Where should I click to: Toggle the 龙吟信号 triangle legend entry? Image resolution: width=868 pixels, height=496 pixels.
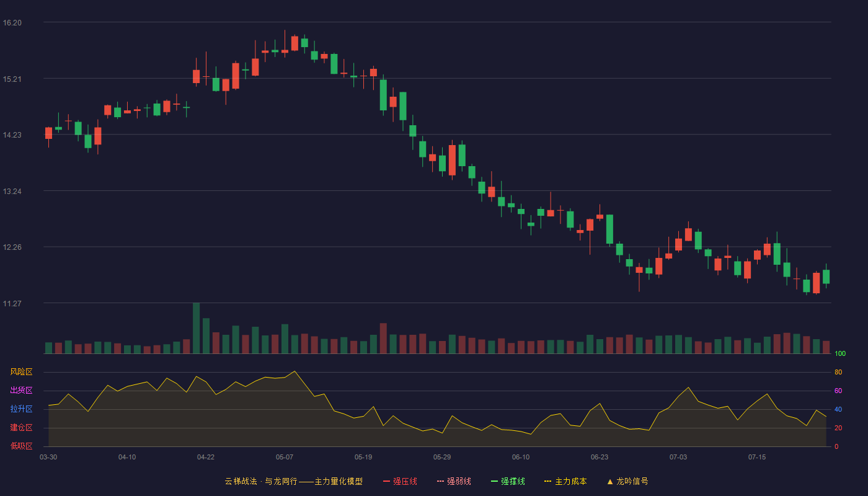pyautogui.click(x=627, y=481)
